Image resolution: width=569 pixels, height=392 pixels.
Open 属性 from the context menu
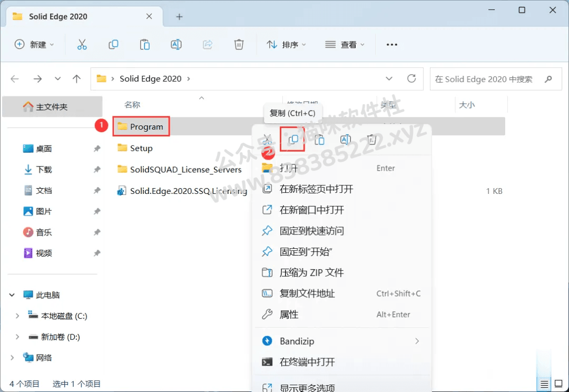point(341,315)
